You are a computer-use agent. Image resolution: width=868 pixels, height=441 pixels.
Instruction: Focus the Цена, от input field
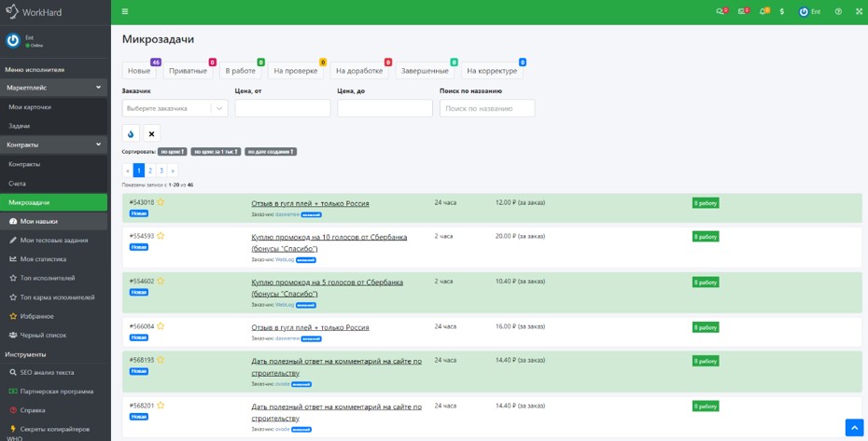283,108
